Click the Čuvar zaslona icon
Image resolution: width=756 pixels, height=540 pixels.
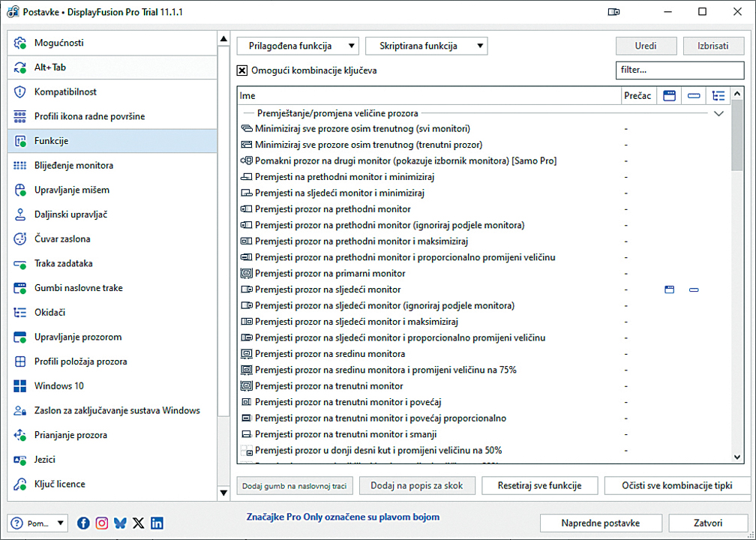tap(19, 238)
